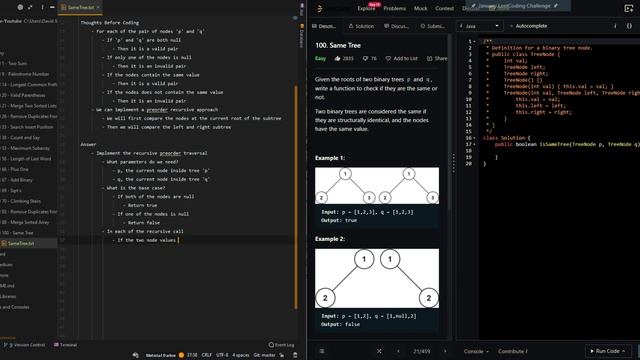Select the SameTree.txt editor tab
Screen dimensions: 640x360
click(x=80, y=7)
